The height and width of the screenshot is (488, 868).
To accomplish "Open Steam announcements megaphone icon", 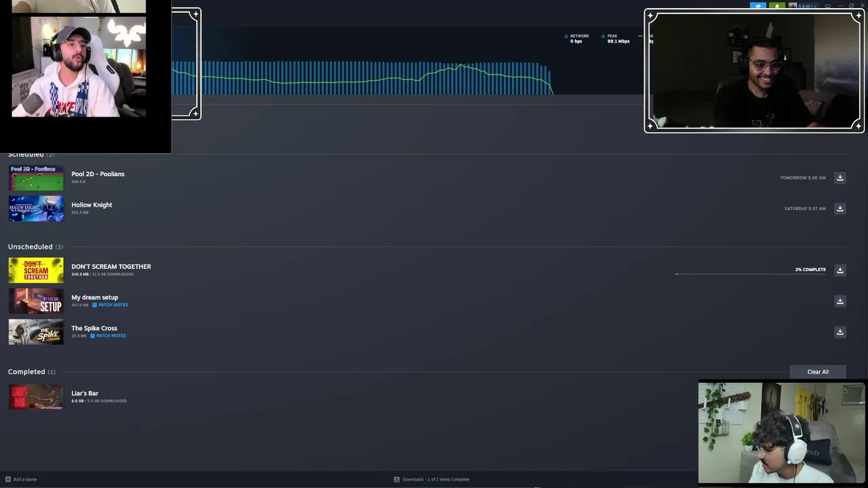I will tap(757, 6).
